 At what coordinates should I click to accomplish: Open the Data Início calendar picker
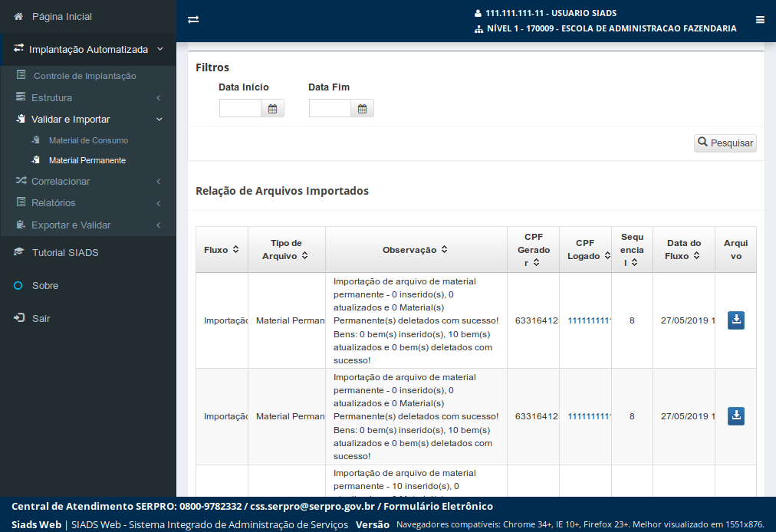273,108
